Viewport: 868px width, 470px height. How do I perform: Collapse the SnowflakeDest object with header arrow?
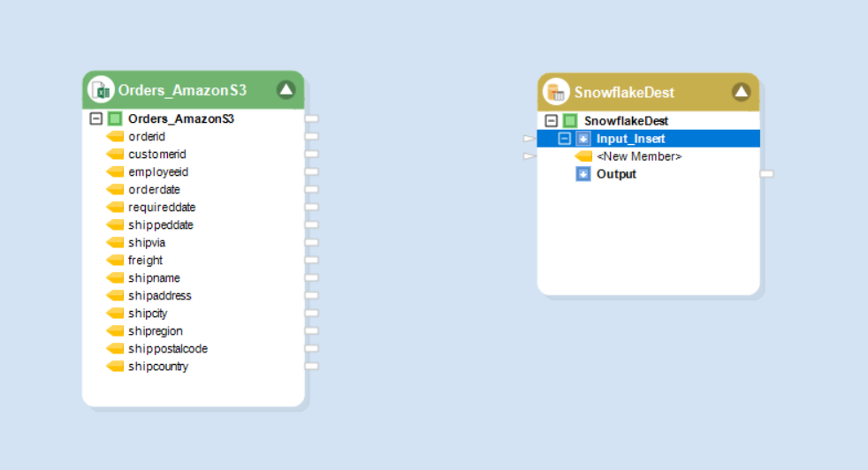741,92
